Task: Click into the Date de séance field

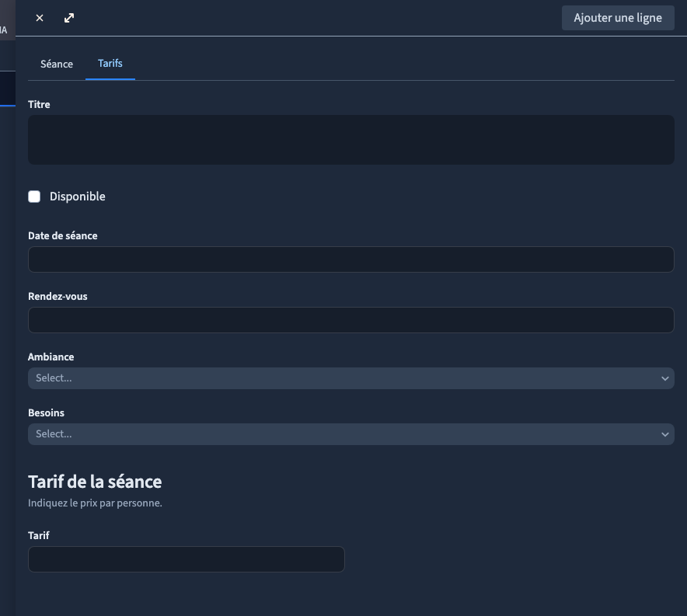Action: pyautogui.click(x=351, y=259)
